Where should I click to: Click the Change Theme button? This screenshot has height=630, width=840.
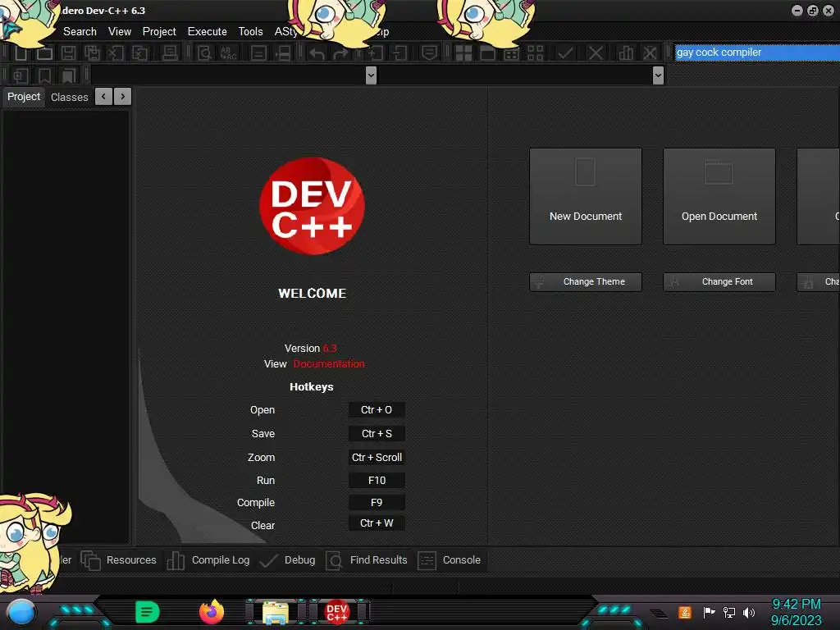coord(586,282)
